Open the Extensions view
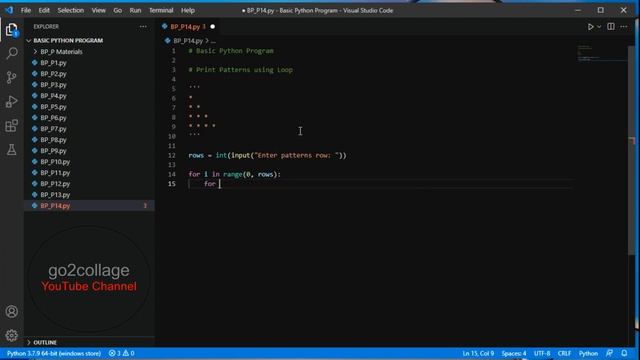The width and height of the screenshot is (640, 360). [12, 125]
